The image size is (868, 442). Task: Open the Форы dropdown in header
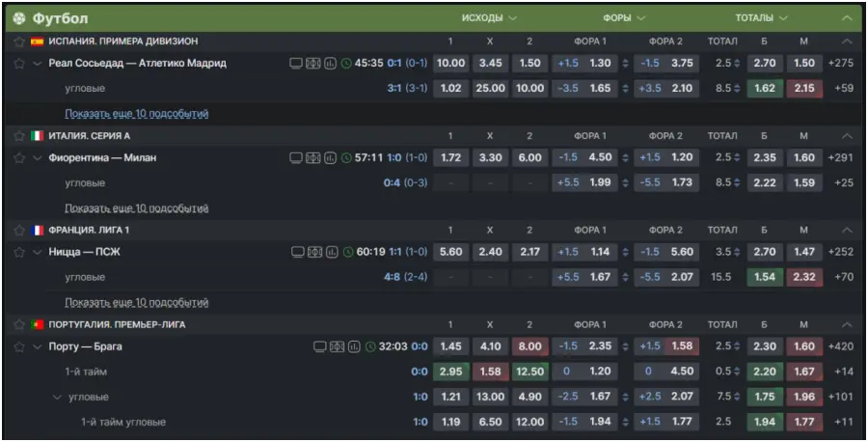pos(624,18)
